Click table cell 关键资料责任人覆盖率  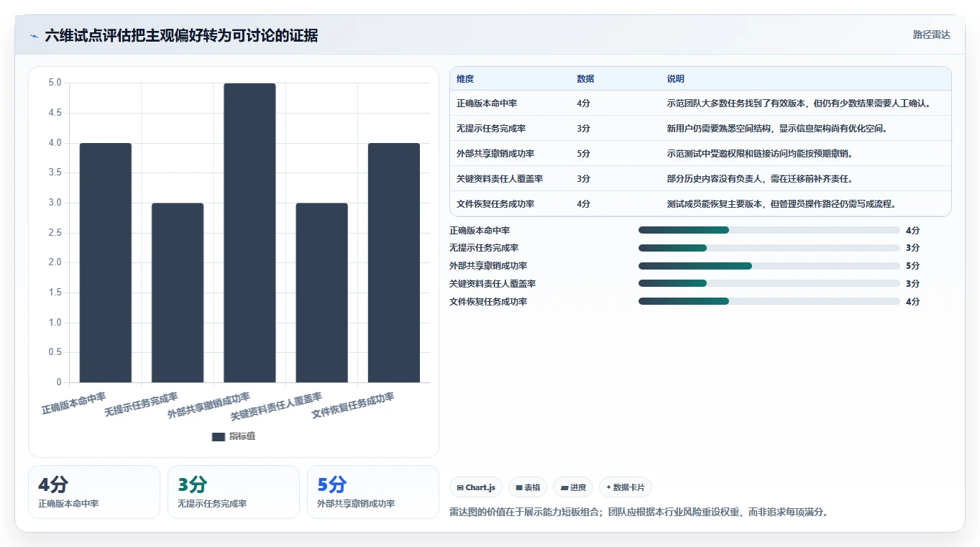tap(500, 179)
